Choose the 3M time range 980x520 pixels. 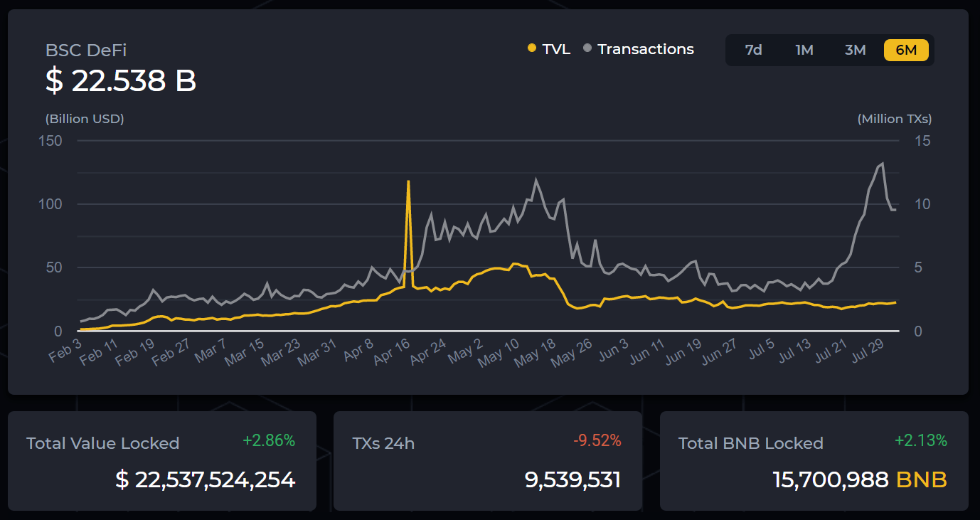point(855,50)
